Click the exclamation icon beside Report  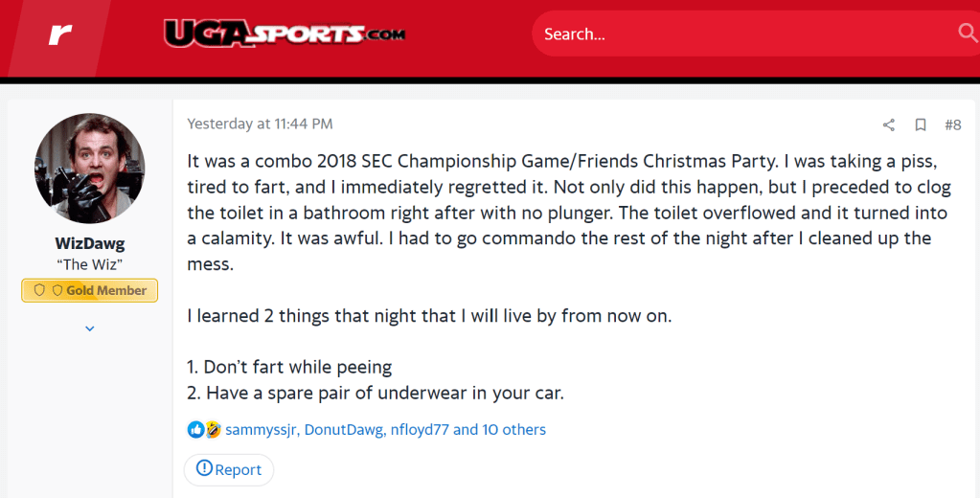tap(204, 469)
